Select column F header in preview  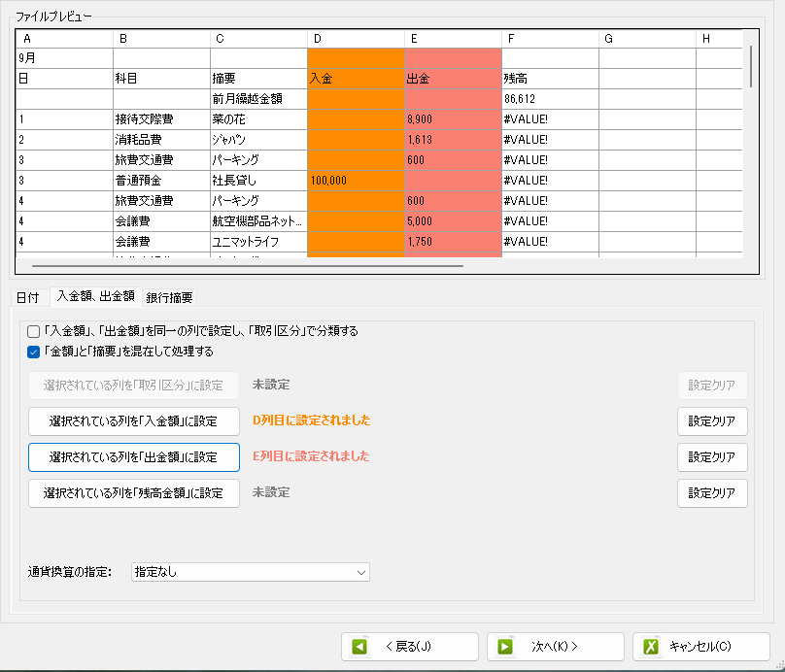pyautogui.click(x=550, y=38)
